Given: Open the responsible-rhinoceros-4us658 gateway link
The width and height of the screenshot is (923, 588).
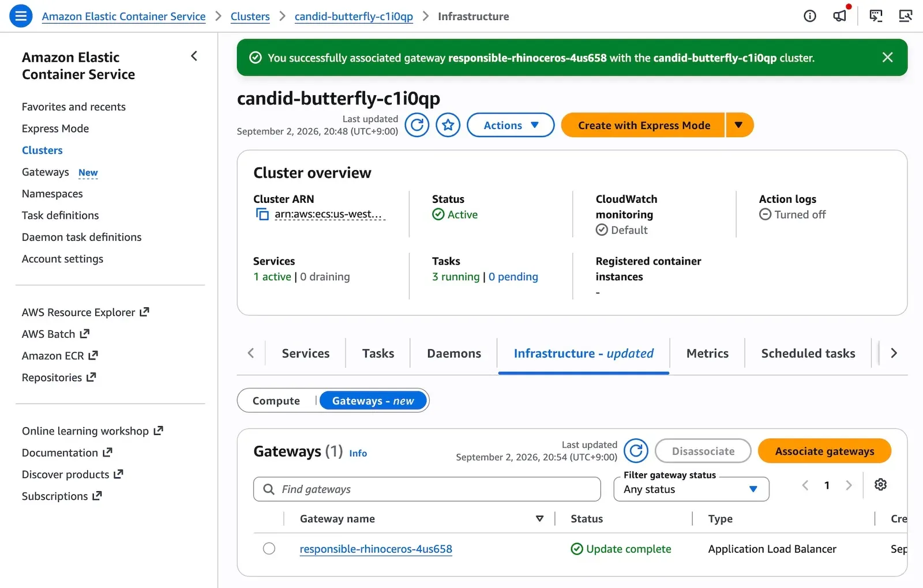Looking at the screenshot, I should (x=376, y=549).
